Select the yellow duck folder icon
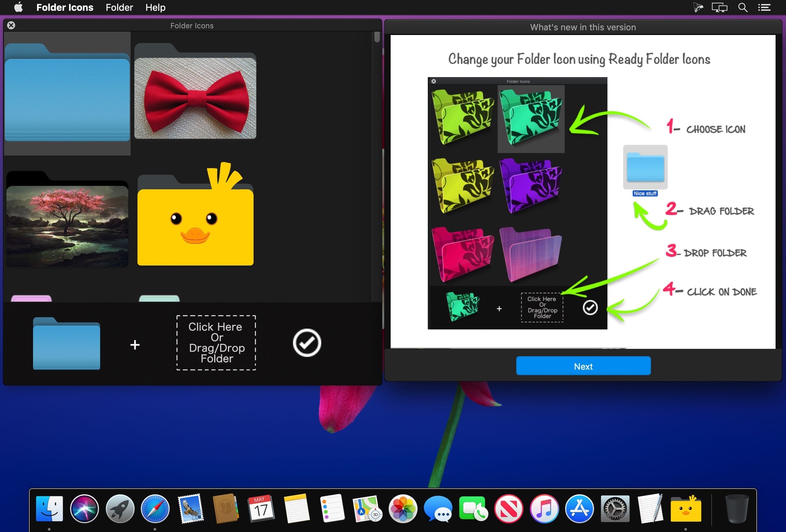The width and height of the screenshot is (786, 532). click(195, 214)
